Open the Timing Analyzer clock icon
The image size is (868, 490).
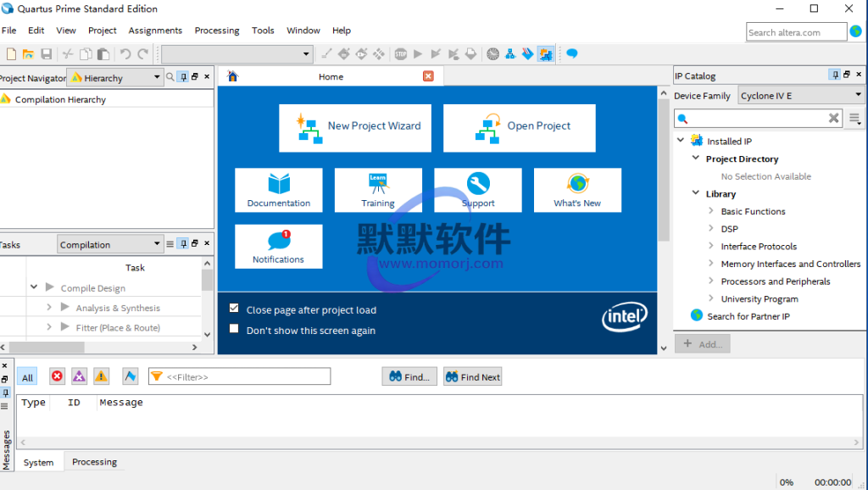[492, 53]
